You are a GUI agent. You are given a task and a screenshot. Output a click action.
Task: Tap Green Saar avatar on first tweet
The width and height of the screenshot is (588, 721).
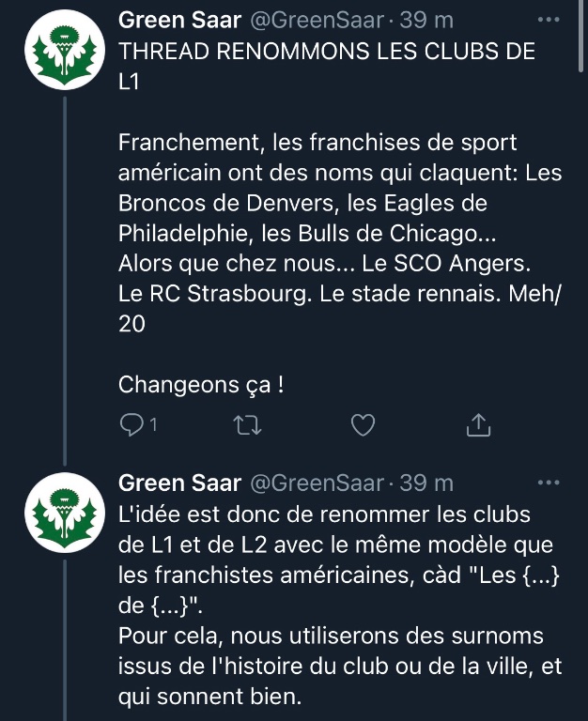[x=65, y=50]
